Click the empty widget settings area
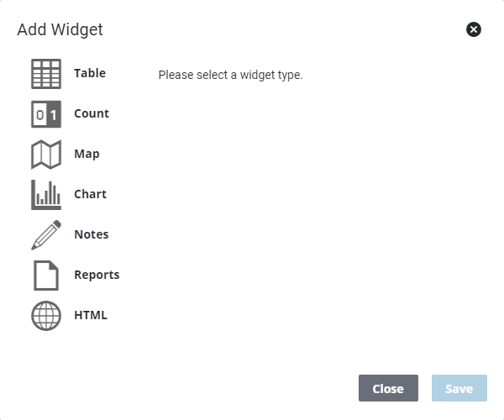The image size is (504, 420). [x=319, y=218]
